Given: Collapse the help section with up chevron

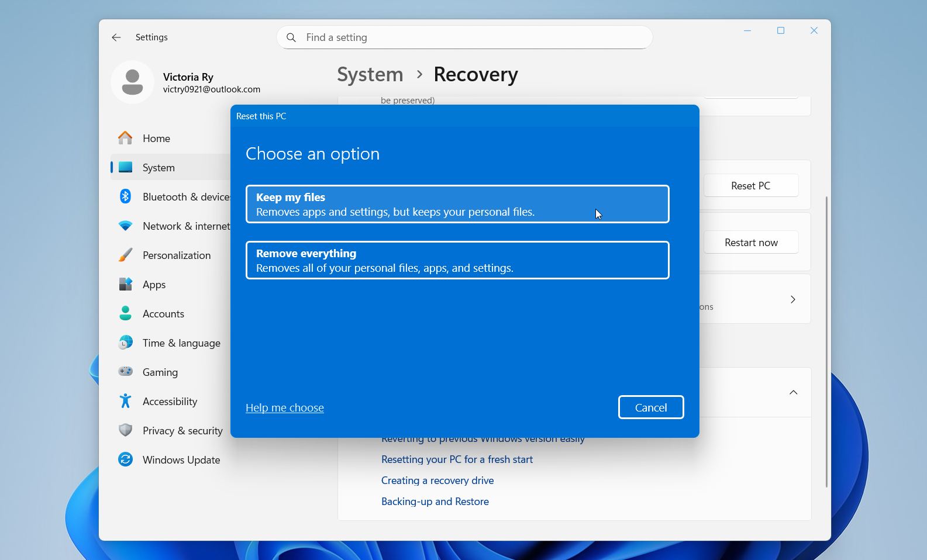Looking at the screenshot, I should [793, 392].
